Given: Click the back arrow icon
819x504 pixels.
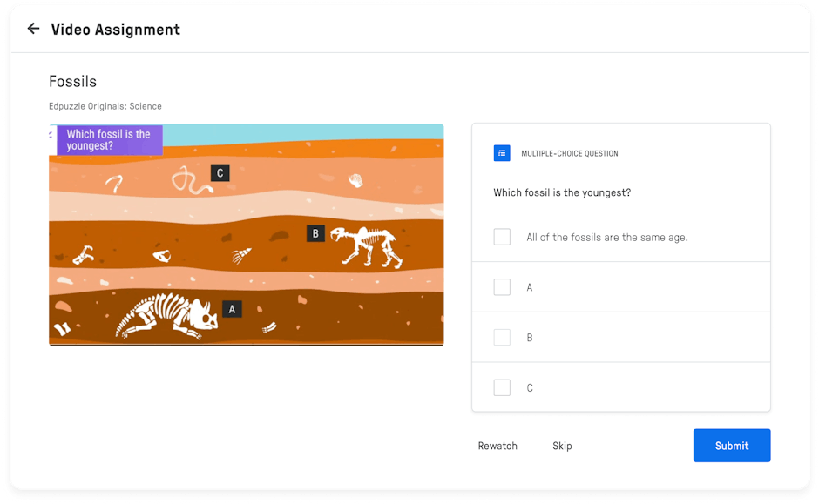Looking at the screenshot, I should click(x=33, y=29).
